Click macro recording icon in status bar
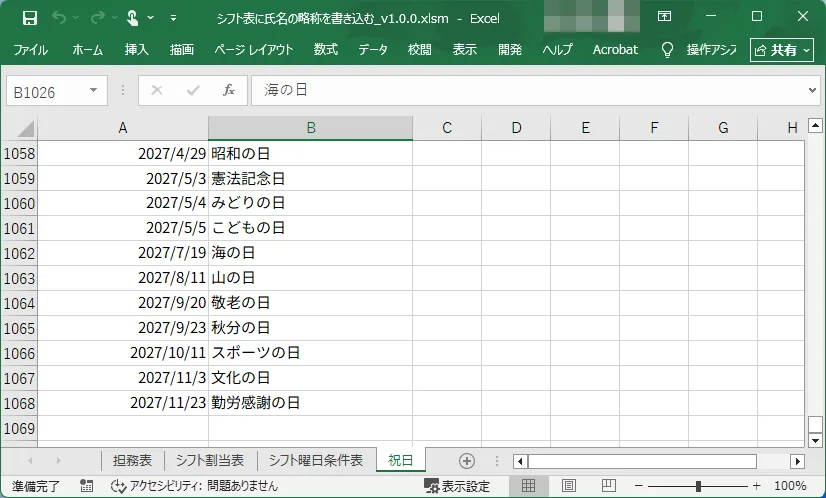 pos(86,485)
